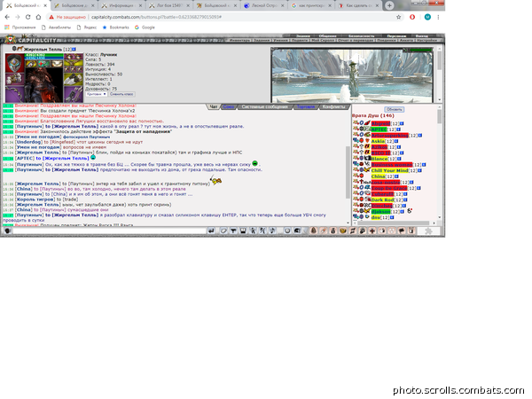This screenshot has height=399, width=532.
Task: Click the music note sound icon
Action: (272, 231)
